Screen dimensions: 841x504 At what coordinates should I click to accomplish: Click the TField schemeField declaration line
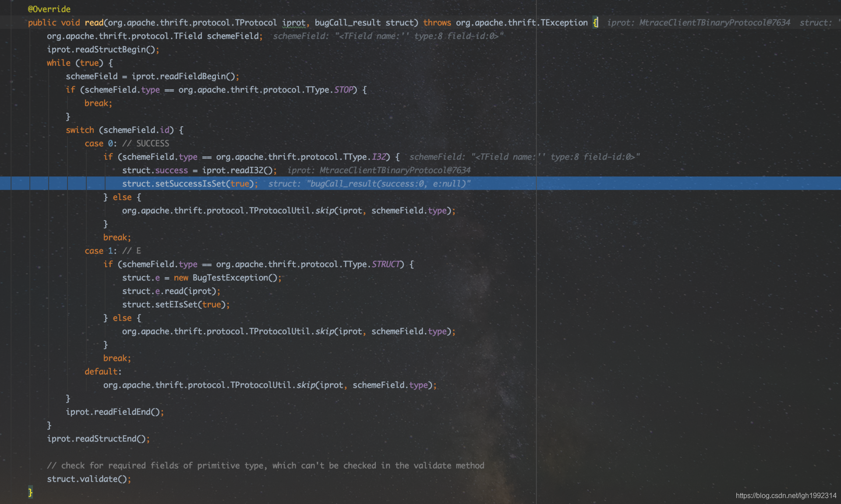pos(155,36)
